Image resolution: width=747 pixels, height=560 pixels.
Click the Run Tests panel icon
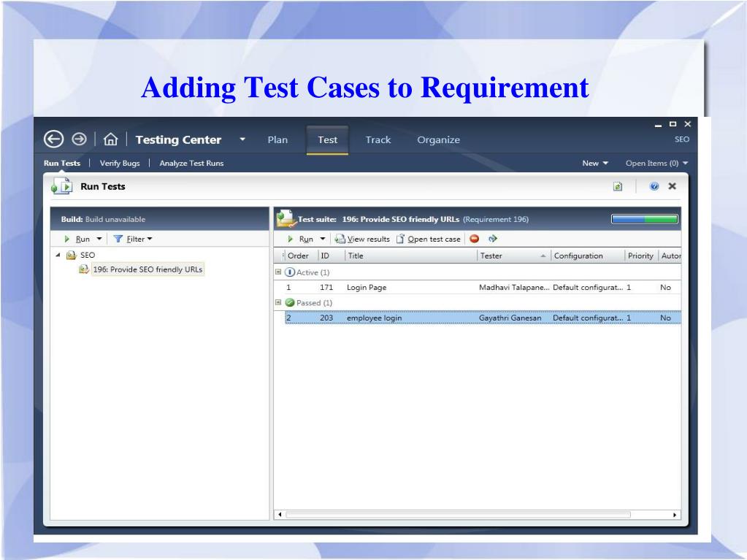tap(62, 186)
